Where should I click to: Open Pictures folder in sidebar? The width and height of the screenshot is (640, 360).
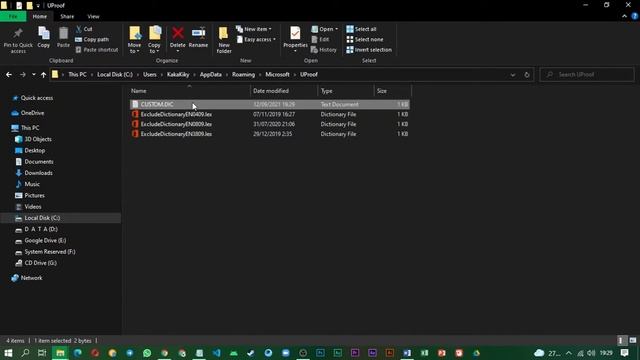pos(30,196)
